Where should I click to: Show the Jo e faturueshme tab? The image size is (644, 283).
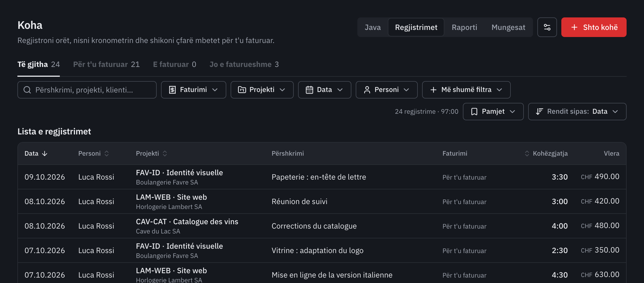coord(244,64)
